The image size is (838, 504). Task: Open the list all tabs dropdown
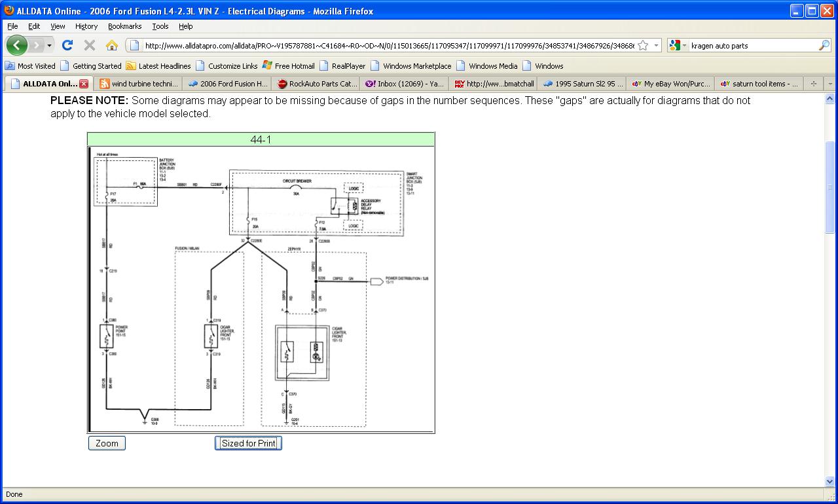830,84
